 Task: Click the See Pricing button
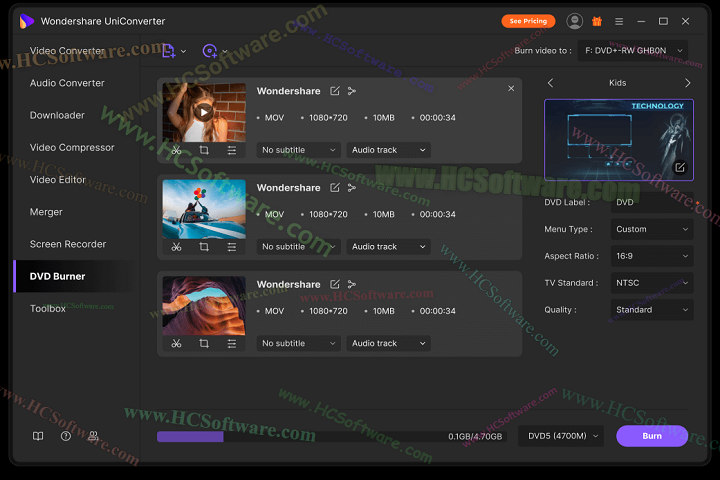click(x=528, y=21)
